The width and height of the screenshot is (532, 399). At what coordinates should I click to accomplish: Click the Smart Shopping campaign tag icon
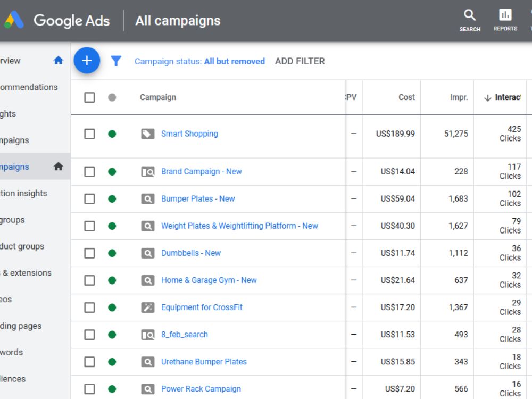tap(147, 134)
